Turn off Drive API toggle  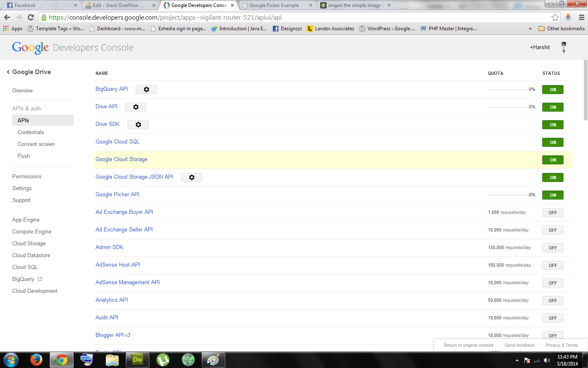point(553,107)
